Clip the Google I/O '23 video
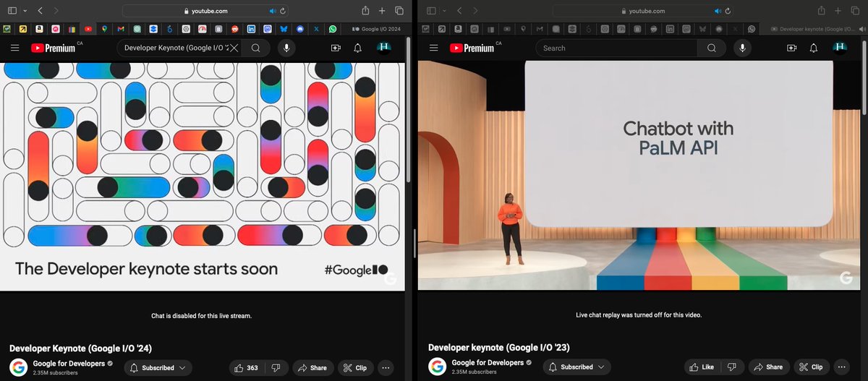868x381 pixels. tap(811, 367)
